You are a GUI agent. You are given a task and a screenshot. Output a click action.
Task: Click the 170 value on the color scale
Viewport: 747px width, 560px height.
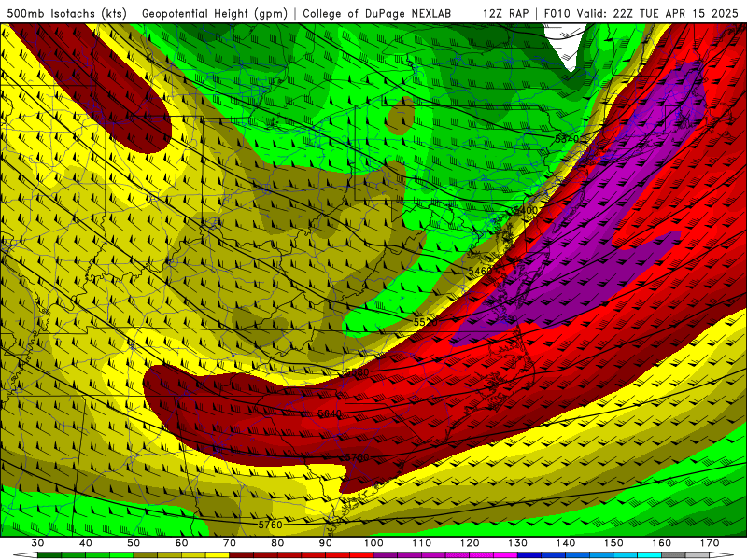click(710, 543)
